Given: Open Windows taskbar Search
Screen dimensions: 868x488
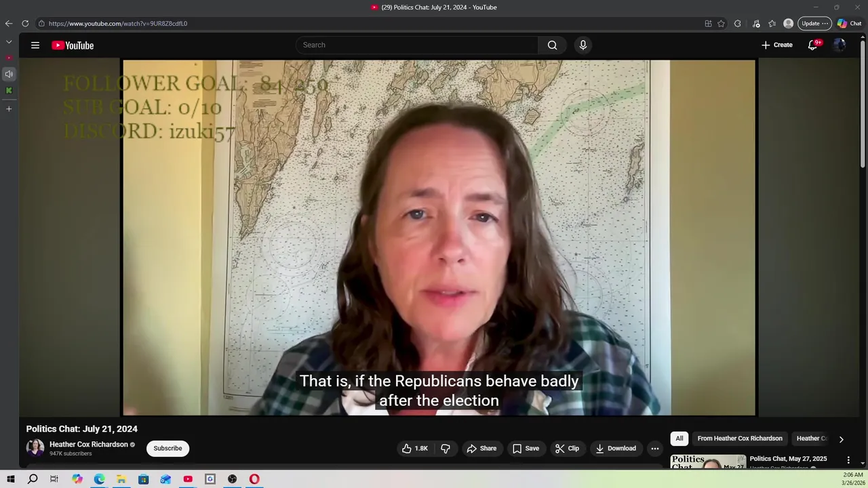Looking at the screenshot, I should point(33,479).
